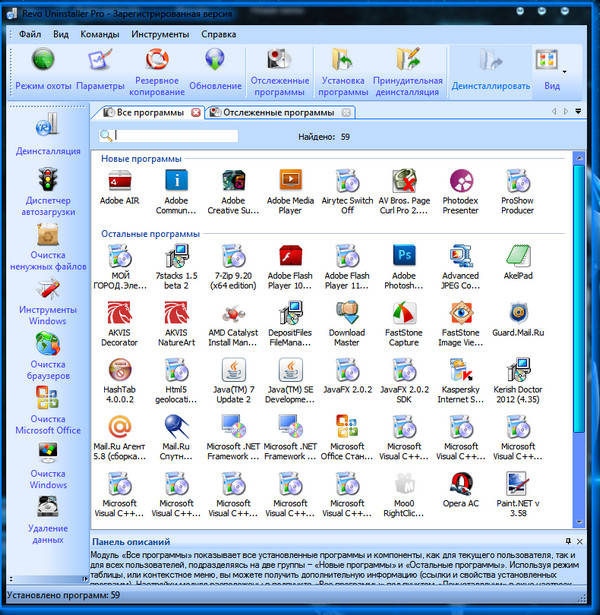The width and height of the screenshot is (600, 615).
Task: Open the Команды menu
Action: [100, 35]
